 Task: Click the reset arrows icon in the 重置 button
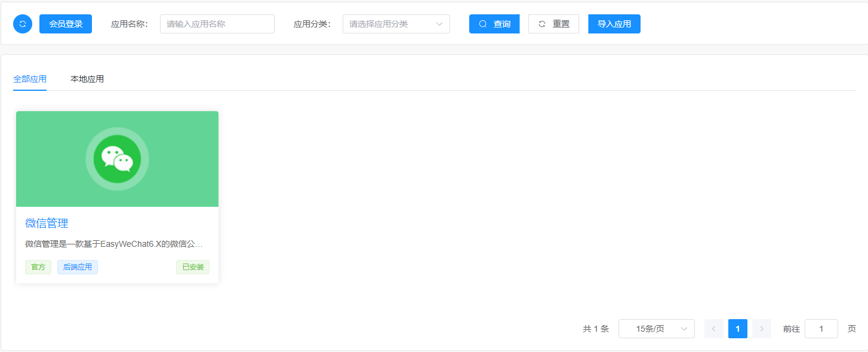pos(542,24)
